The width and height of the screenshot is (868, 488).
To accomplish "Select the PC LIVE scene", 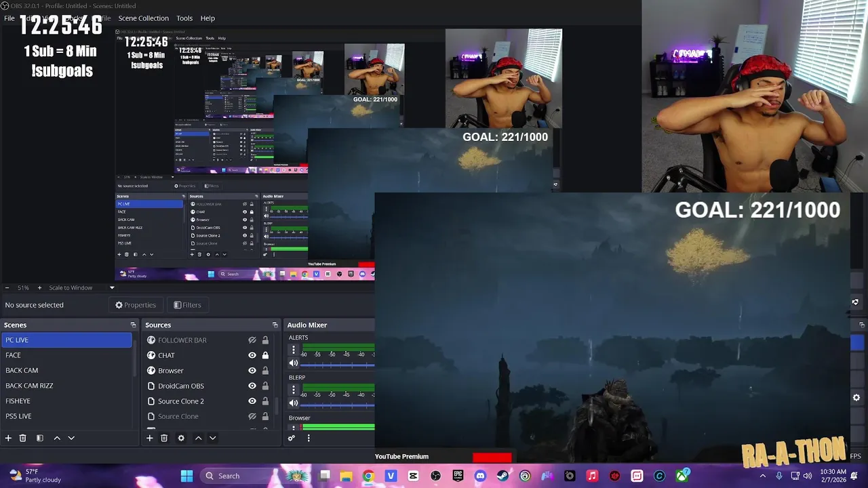I will 66,340.
